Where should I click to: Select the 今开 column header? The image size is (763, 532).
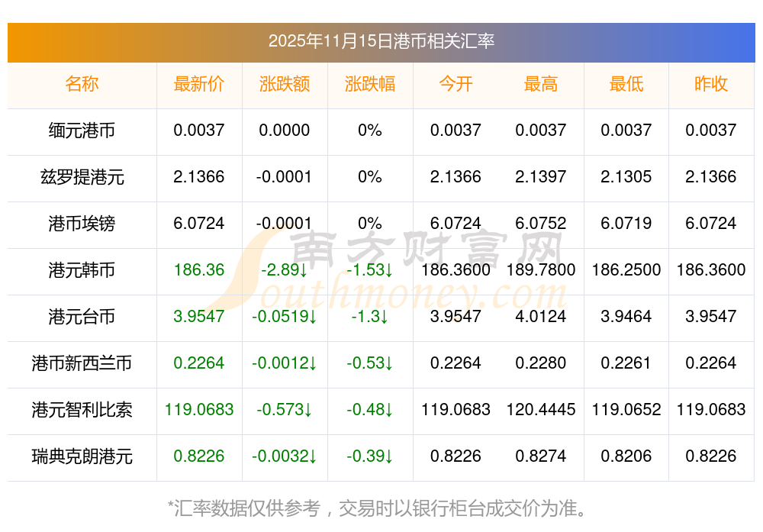tap(456, 84)
